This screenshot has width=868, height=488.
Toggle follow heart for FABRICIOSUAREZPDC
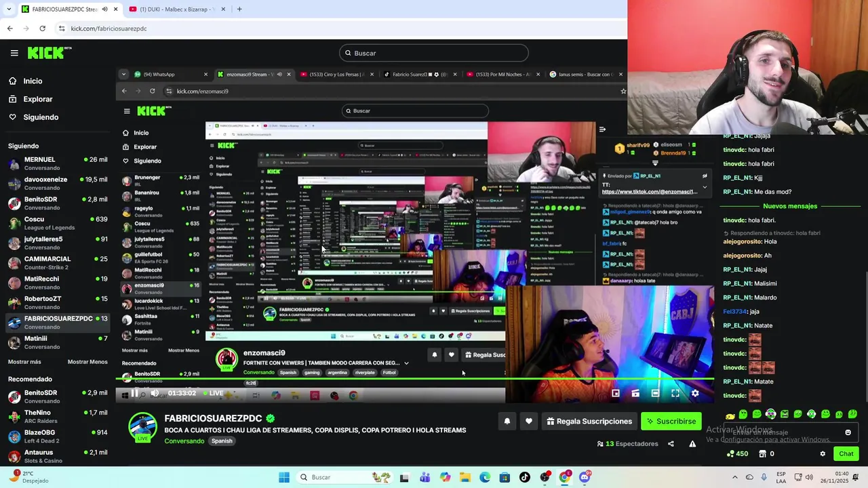[x=529, y=422]
